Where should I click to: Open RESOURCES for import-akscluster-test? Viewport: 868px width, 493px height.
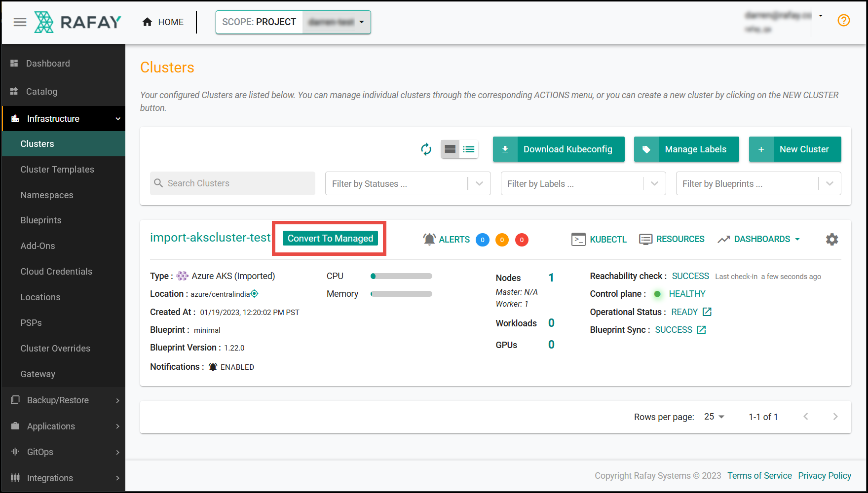point(672,239)
